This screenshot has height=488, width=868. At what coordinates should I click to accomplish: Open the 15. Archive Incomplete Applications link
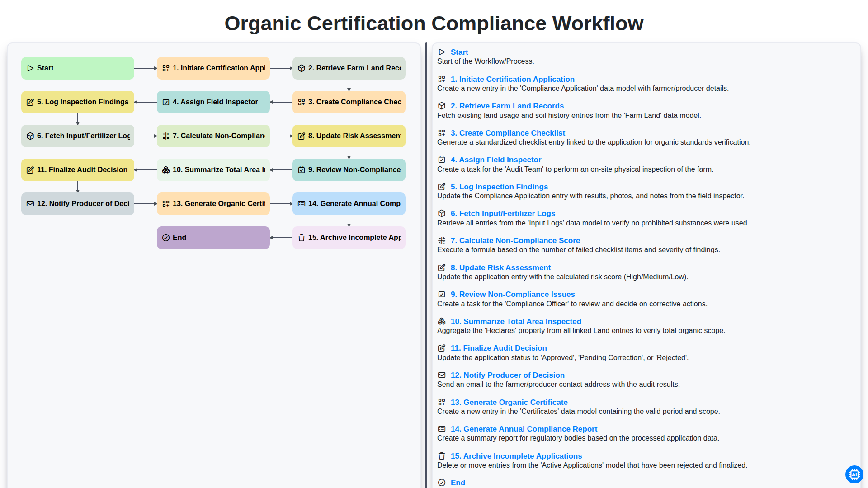click(516, 456)
